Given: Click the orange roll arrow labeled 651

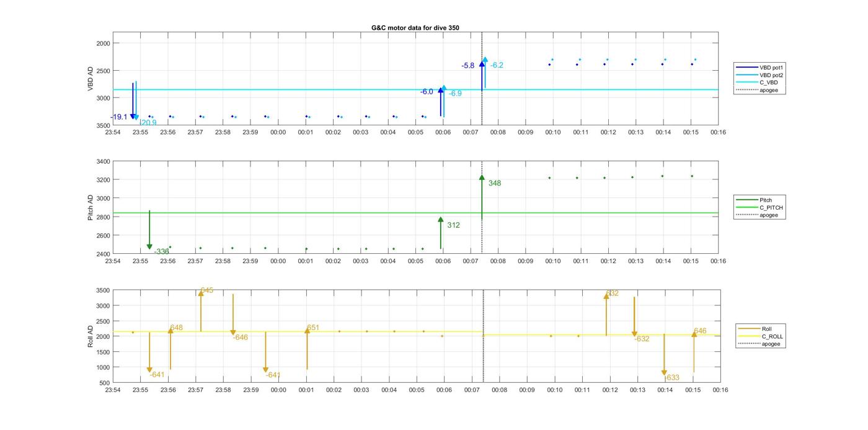Looking at the screenshot, I should [x=307, y=349].
